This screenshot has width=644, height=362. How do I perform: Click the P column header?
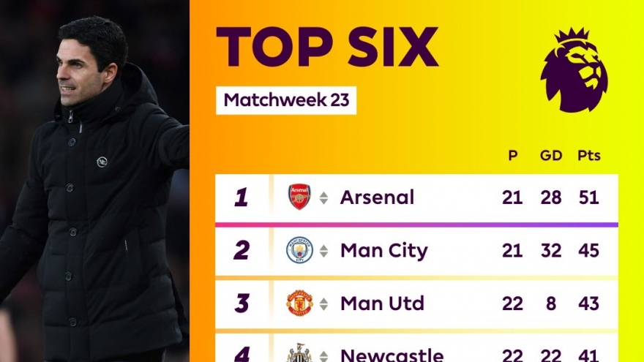pos(512,156)
